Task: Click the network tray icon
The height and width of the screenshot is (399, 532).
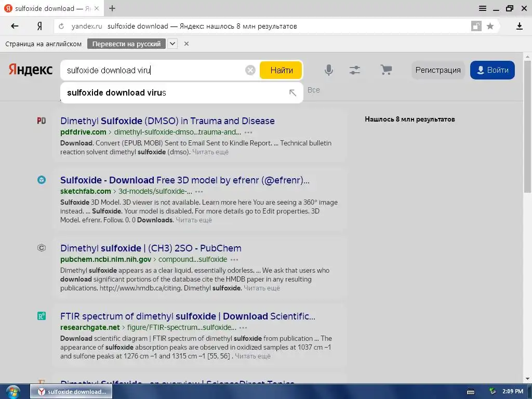Action: click(x=493, y=392)
